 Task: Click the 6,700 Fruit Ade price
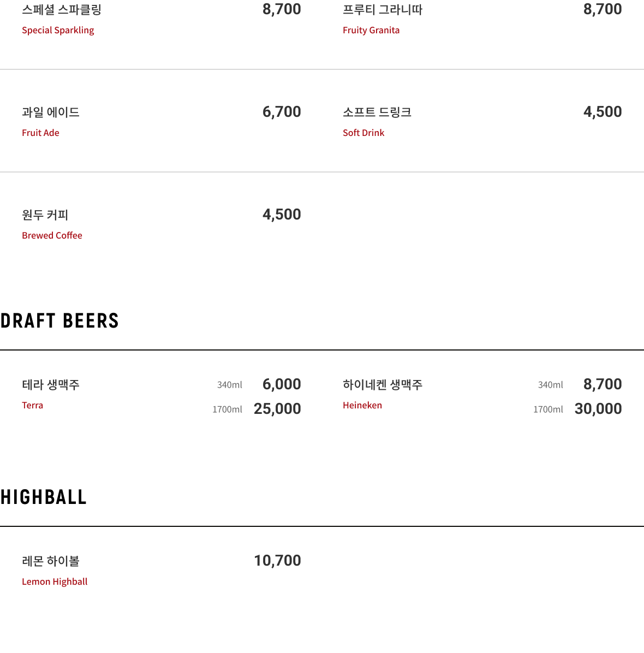point(282,112)
